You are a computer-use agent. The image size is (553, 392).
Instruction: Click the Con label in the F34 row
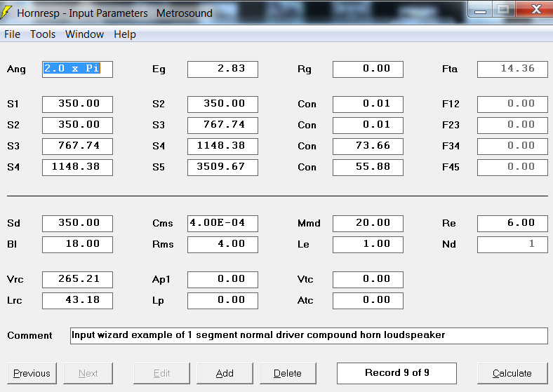click(307, 147)
